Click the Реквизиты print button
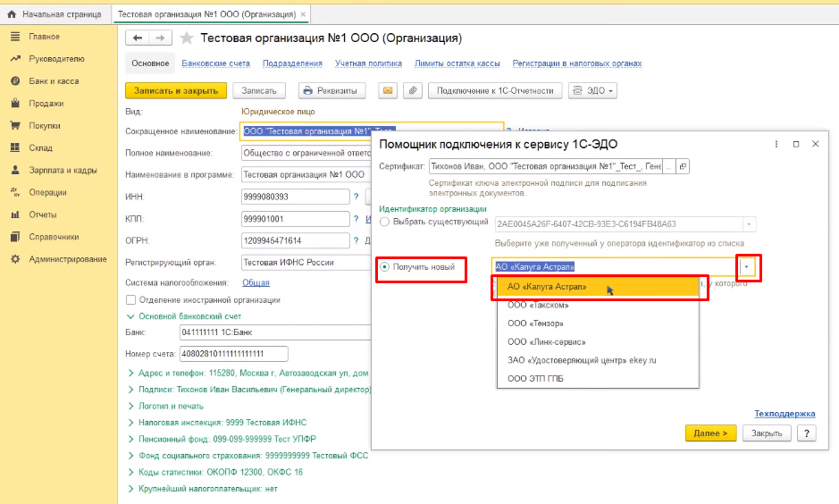This screenshot has height=504, width=839. [x=331, y=90]
